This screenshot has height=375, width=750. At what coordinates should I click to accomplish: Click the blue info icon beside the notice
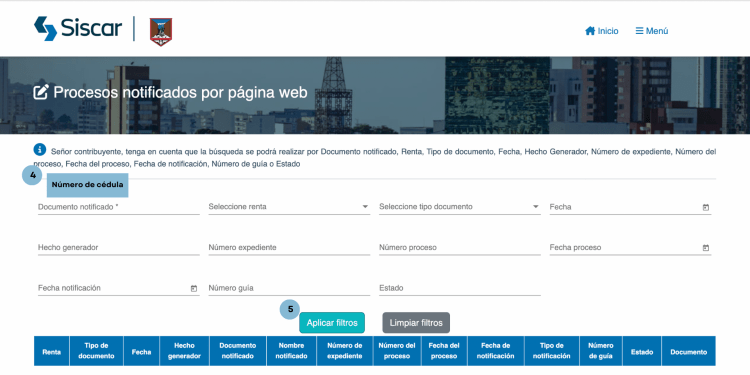pos(40,149)
